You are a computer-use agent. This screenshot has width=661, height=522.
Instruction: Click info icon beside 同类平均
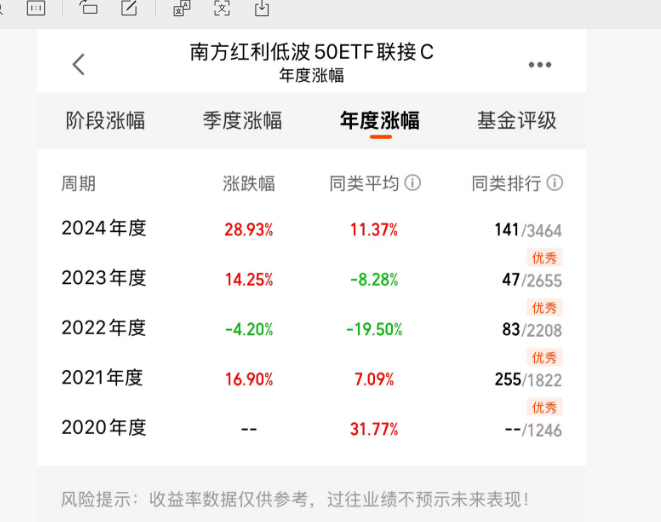click(x=412, y=183)
